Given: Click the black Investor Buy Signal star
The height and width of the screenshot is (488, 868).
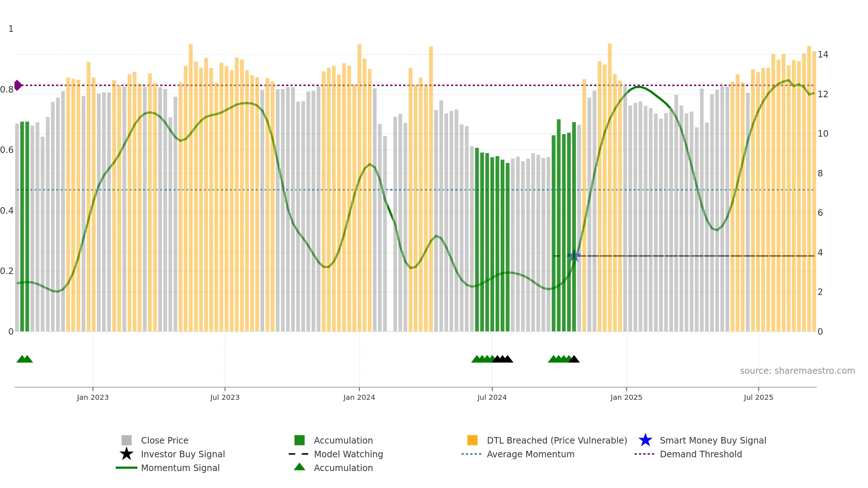Looking at the screenshot, I should 127,454.
